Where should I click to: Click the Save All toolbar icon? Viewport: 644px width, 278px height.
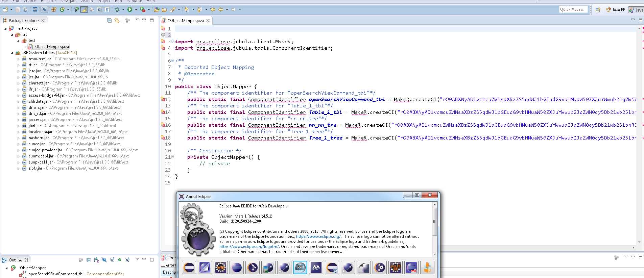[25, 10]
